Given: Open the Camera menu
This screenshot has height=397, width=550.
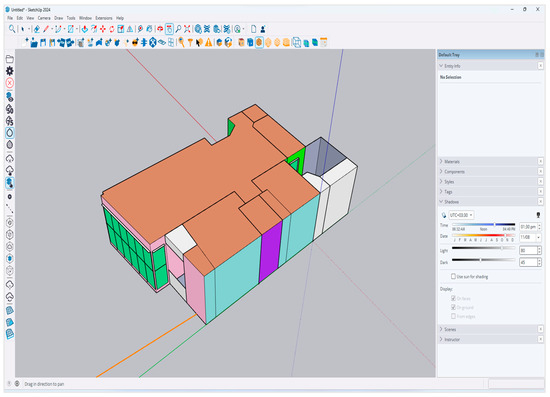Looking at the screenshot, I should point(44,18).
